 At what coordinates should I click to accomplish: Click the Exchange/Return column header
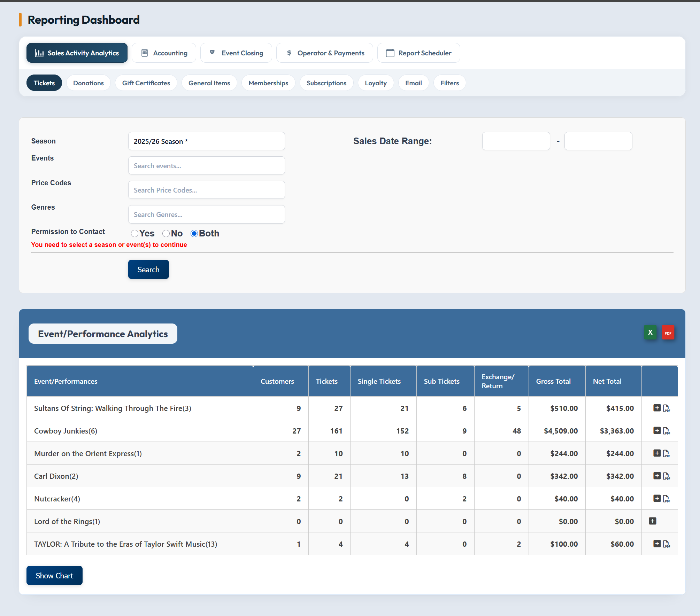click(501, 381)
